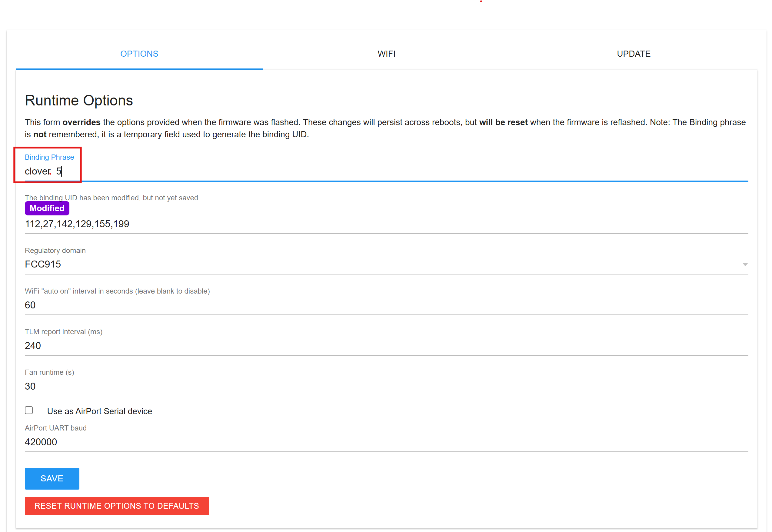Click the Runtime Options heading
Screen dimensions: 772x532
(79, 100)
